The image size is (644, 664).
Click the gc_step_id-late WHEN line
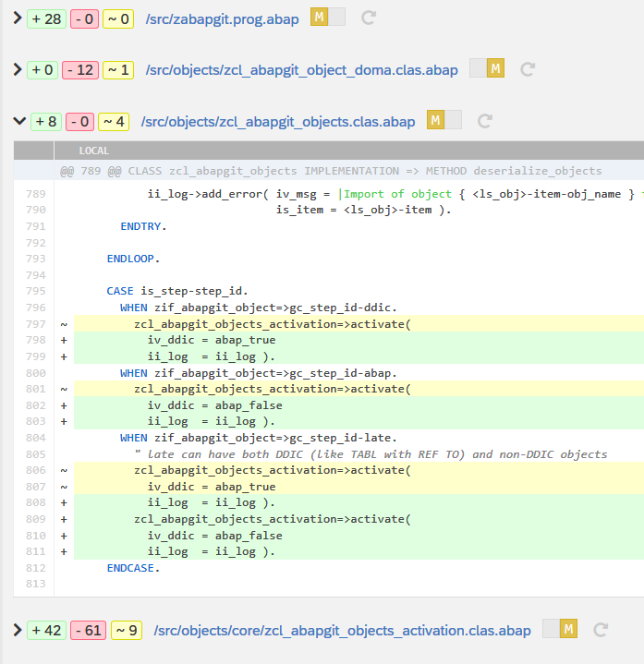(x=259, y=438)
